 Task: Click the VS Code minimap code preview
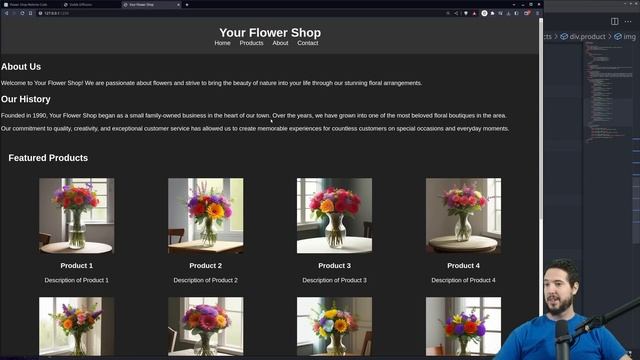tap(608, 92)
